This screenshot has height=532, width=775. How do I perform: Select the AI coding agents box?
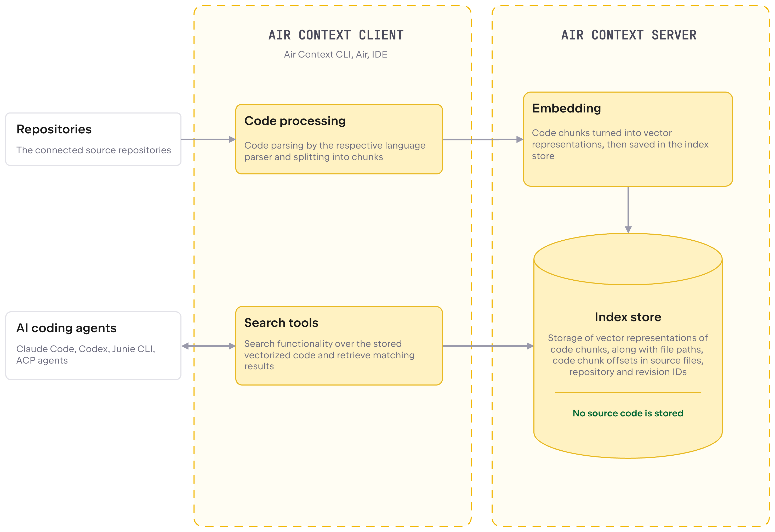pos(93,346)
